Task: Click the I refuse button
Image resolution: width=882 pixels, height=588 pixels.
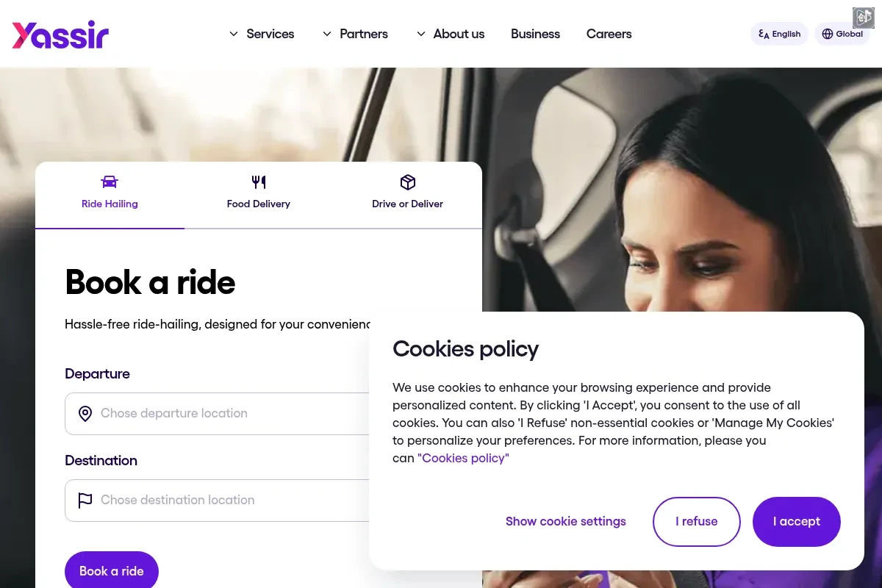Action: pos(697,522)
